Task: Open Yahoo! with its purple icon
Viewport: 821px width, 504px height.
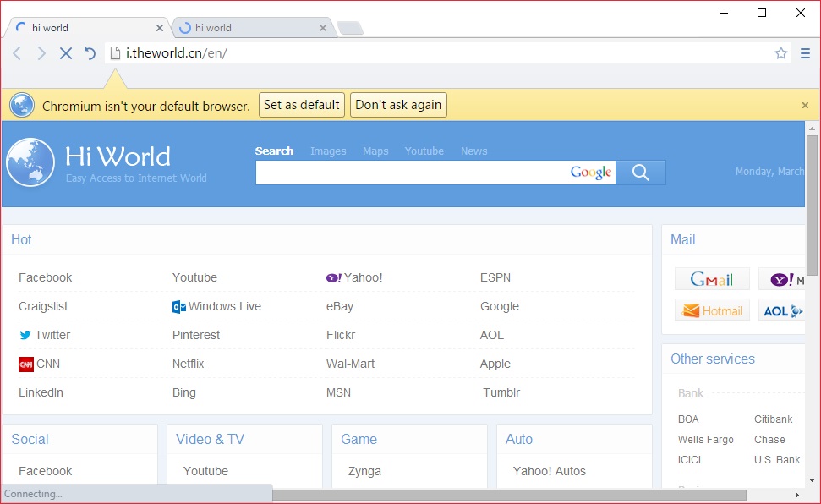Action: coord(354,277)
